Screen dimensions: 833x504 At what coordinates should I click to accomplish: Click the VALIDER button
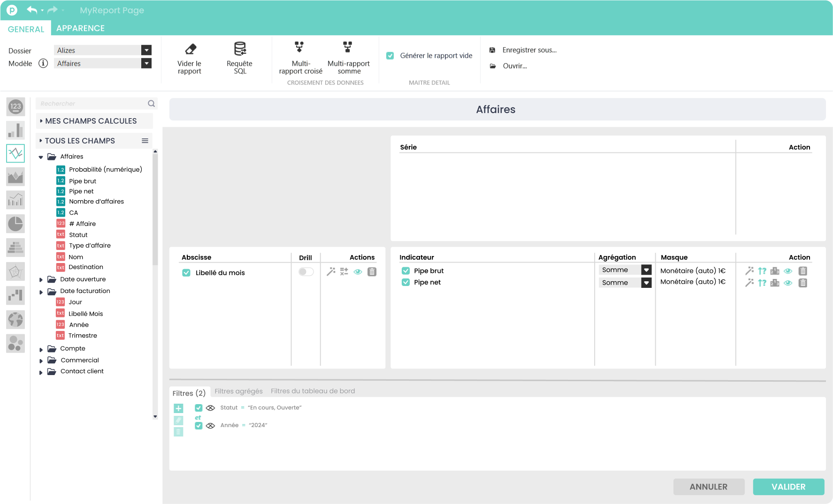tap(788, 487)
